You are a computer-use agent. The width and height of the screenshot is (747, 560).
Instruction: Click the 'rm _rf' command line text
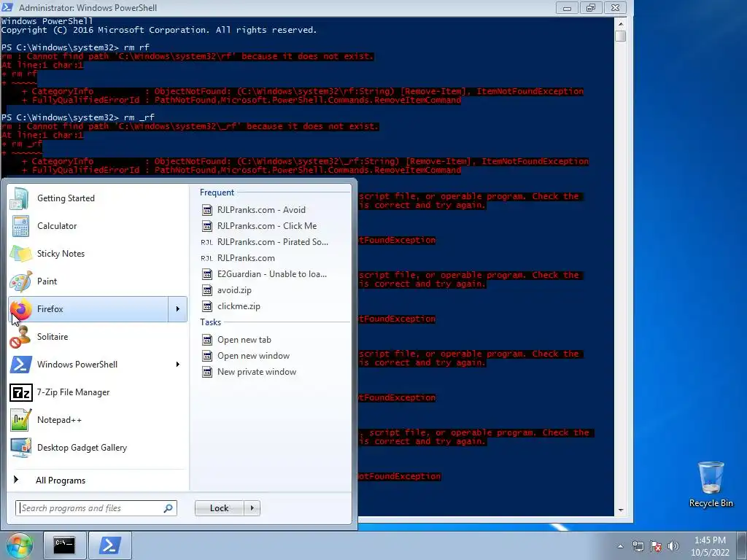click(x=139, y=117)
